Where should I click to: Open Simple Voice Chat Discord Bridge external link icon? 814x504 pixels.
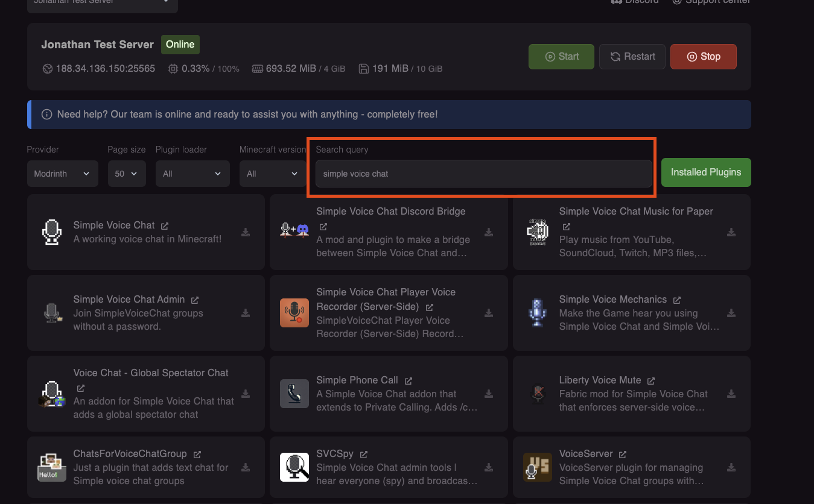323,227
